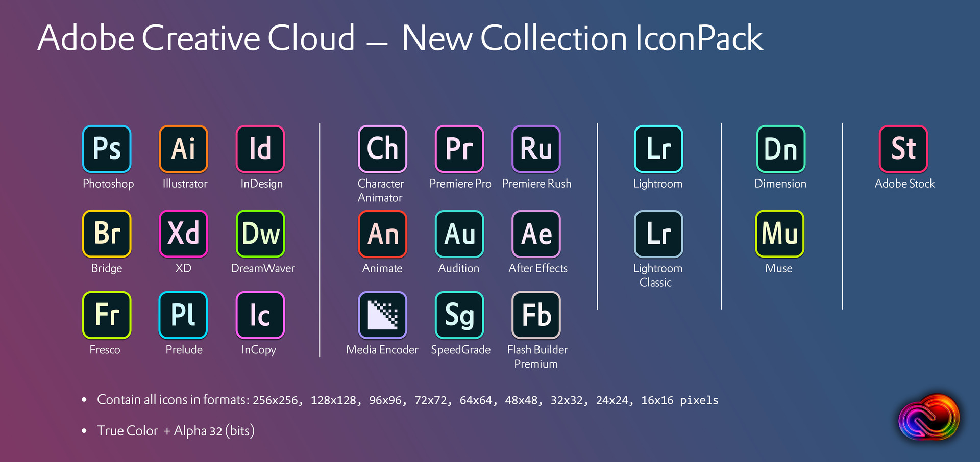Click the "Premiere Rush" label text
Viewport: 980px width, 462px height.
coord(536,184)
